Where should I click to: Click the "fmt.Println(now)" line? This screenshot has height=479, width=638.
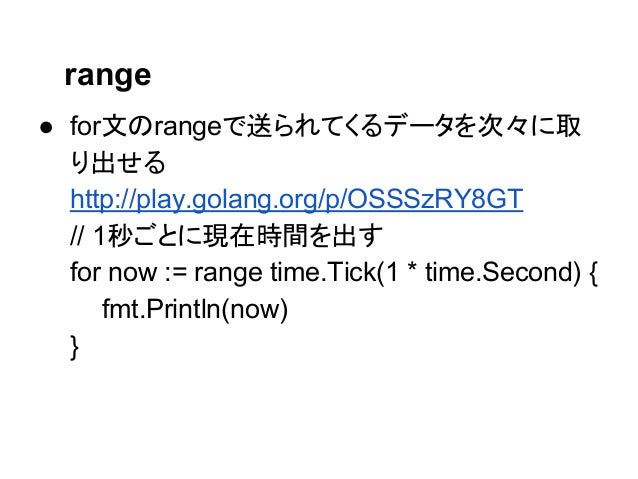[x=195, y=309]
